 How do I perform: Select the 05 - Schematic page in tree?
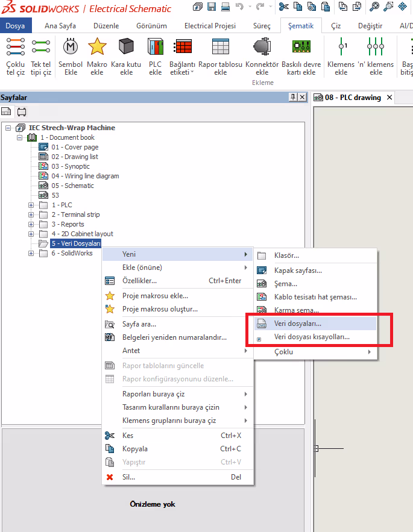[x=72, y=186]
